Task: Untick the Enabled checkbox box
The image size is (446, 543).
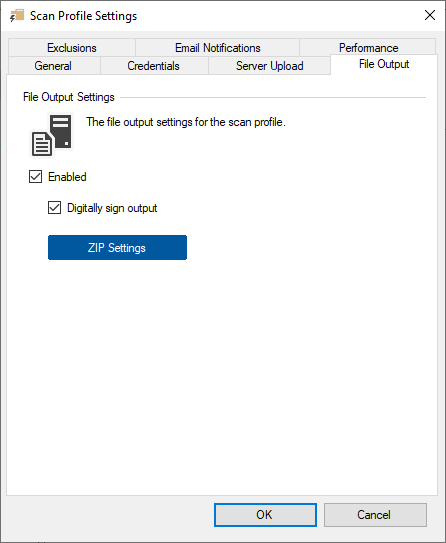Action: (x=35, y=177)
